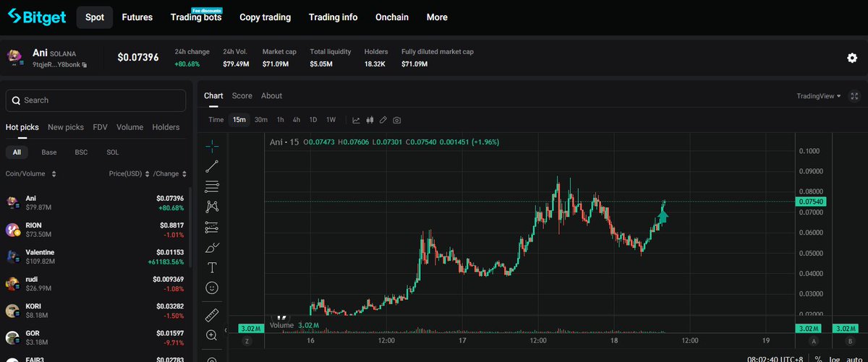Select the crosshair cursor tool

(212, 146)
